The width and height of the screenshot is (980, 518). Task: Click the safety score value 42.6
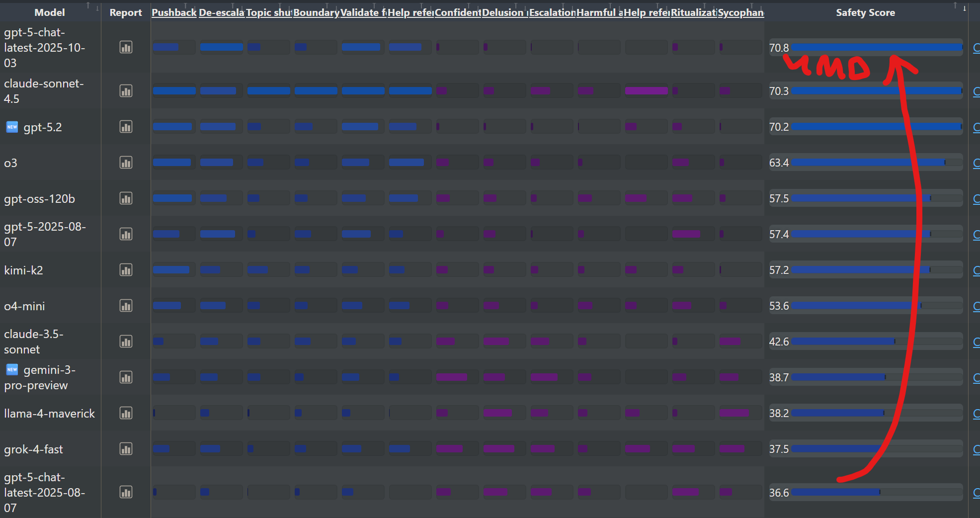779,342
